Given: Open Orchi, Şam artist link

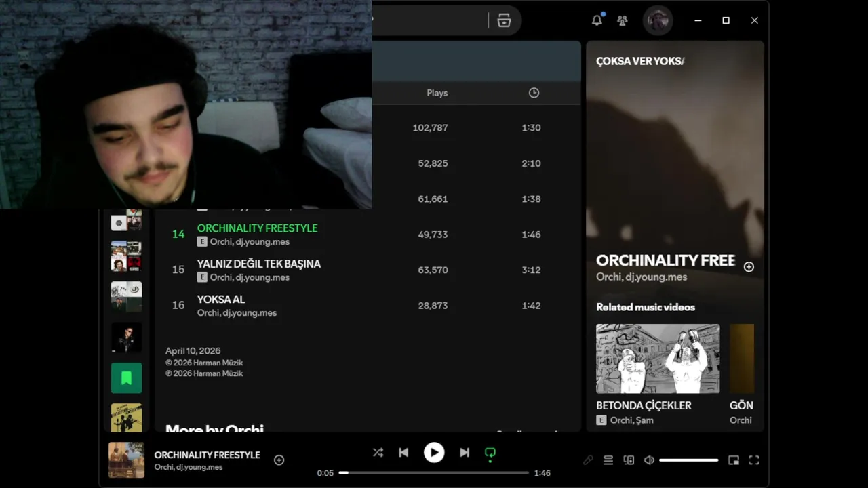Looking at the screenshot, I should point(632,420).
